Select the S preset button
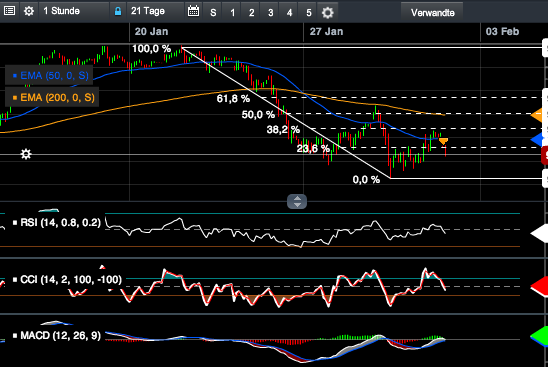The width and height of the screenshot is (548, 367). click(213, 13)
